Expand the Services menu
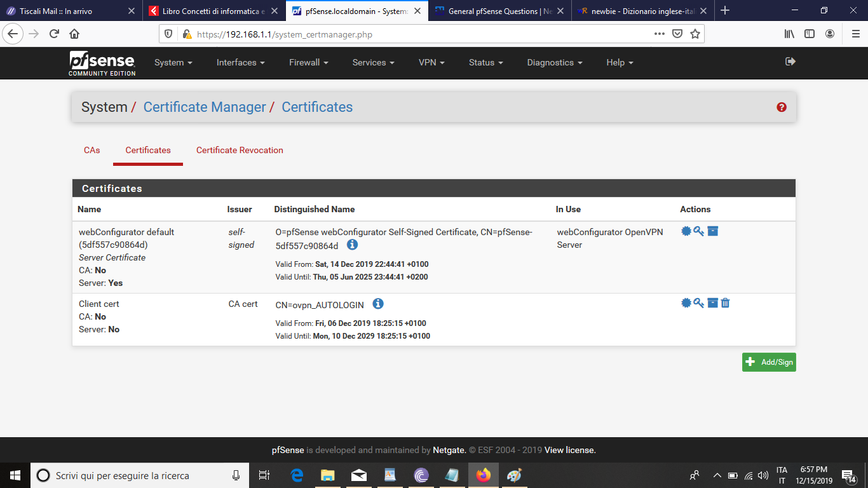 (x=374, y=62)
